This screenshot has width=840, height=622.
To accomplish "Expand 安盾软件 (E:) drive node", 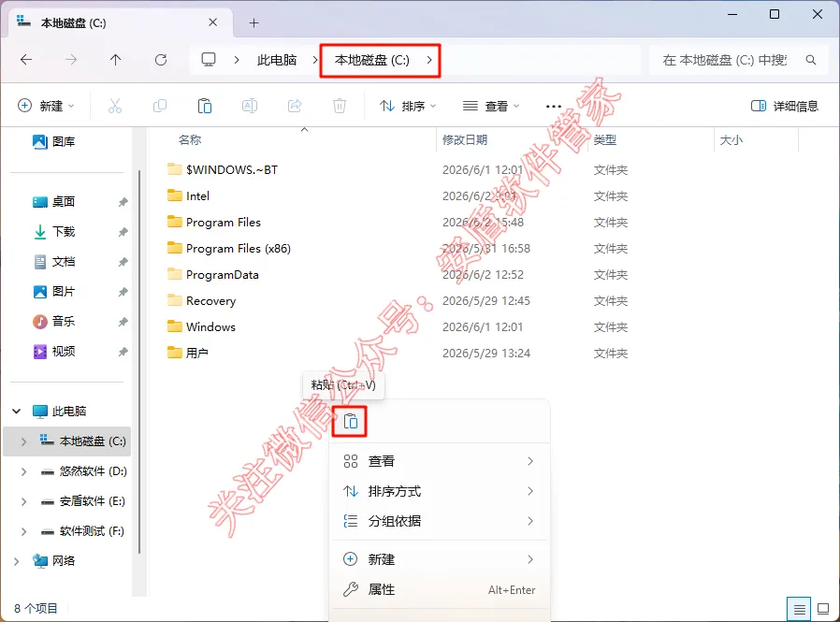I will [x=23, y=501].
